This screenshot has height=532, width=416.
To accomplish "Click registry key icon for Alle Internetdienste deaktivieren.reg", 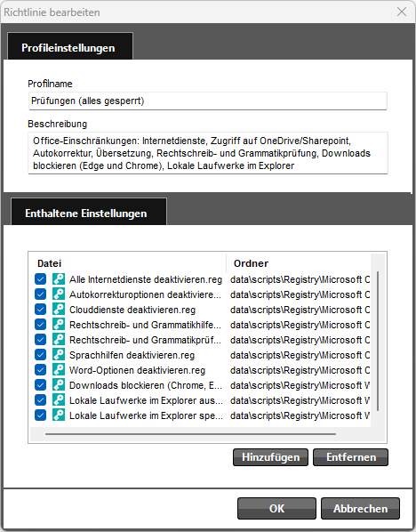I will [59, 278].
